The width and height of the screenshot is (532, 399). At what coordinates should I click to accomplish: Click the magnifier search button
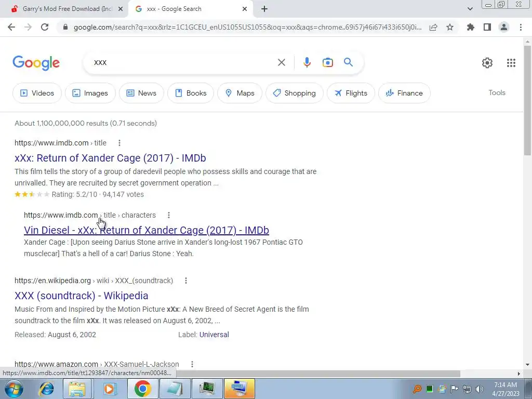tap(348, 62)
